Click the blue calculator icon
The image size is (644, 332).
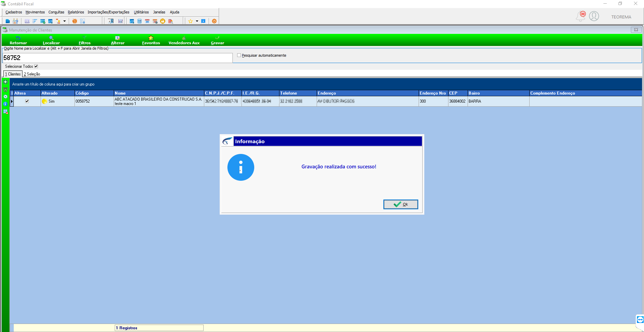tap(140, 21)
